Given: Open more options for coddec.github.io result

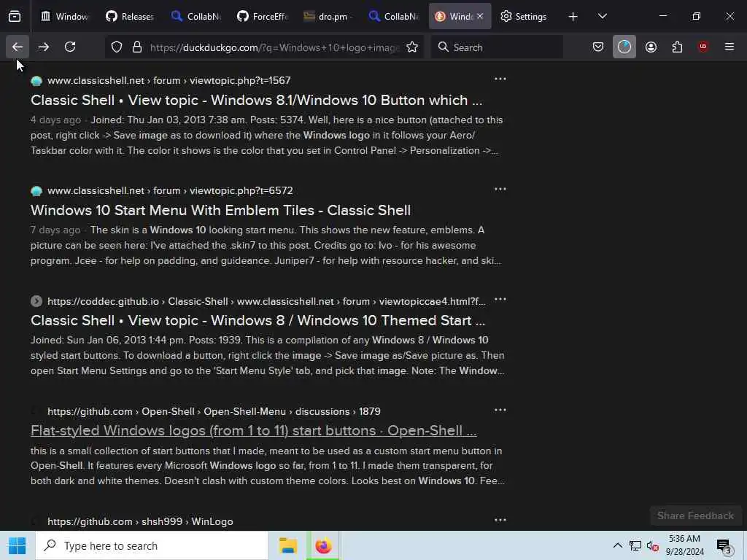Looking at the screenshot, I should [500, 300].
